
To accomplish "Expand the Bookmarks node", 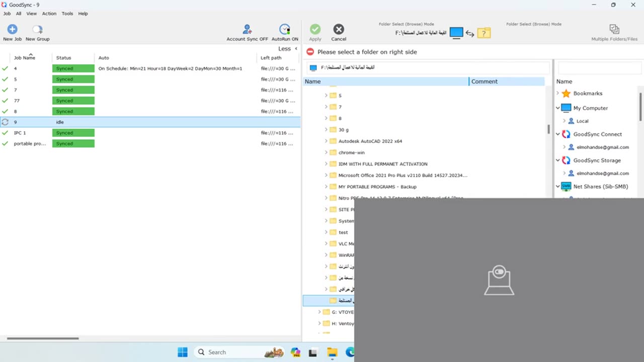I will coord(557,94).
